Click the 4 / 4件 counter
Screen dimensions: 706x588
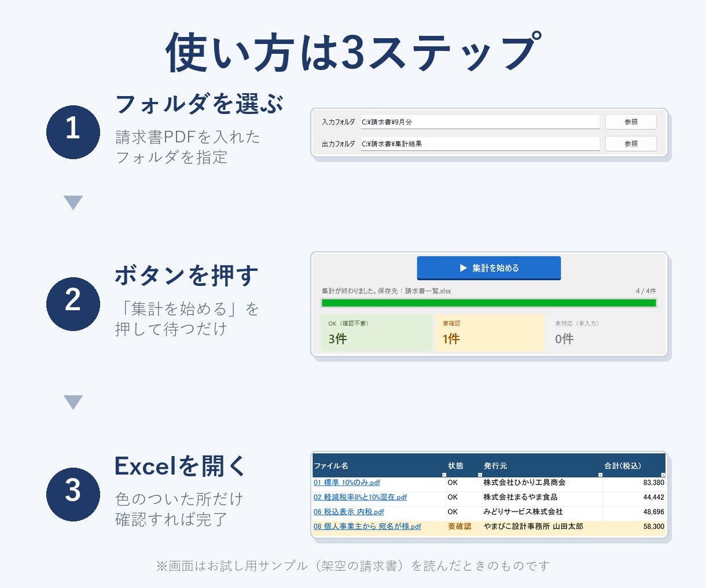(646, 291)
